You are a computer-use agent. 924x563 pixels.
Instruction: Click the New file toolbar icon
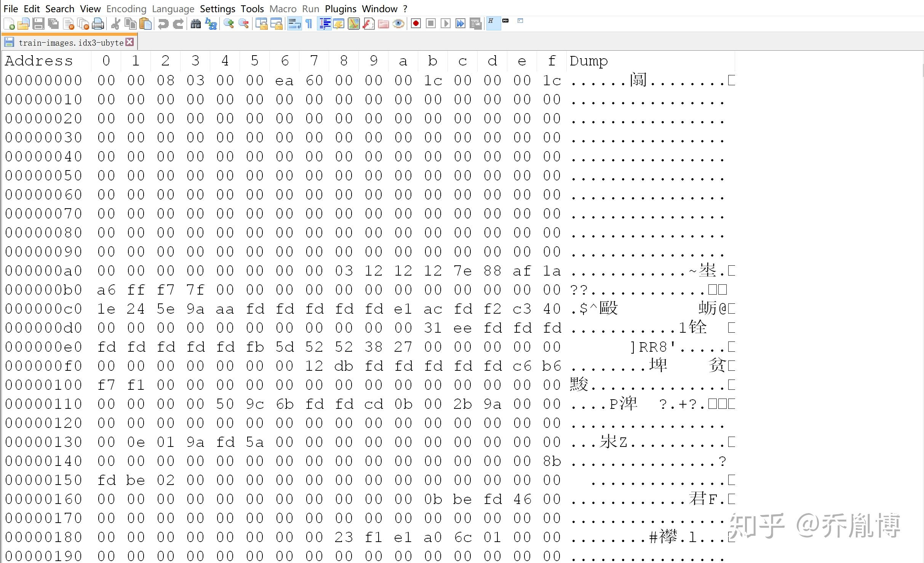tap(9, 24)
